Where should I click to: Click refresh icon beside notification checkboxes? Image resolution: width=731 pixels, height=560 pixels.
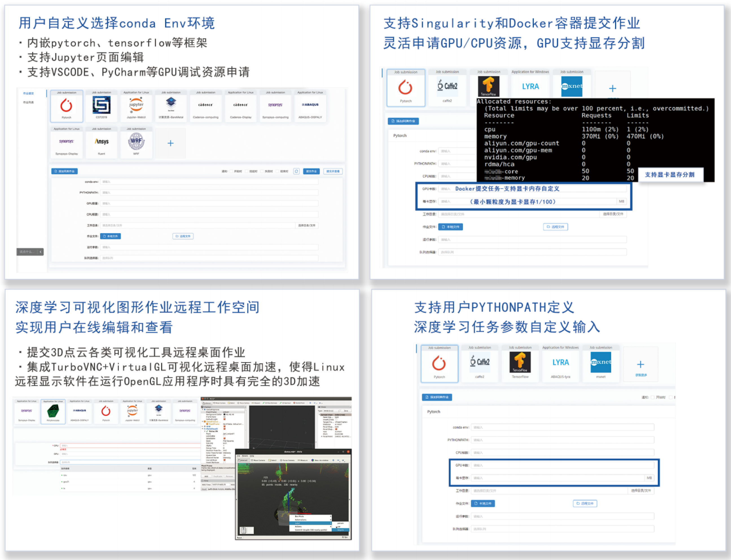point(296,171)
